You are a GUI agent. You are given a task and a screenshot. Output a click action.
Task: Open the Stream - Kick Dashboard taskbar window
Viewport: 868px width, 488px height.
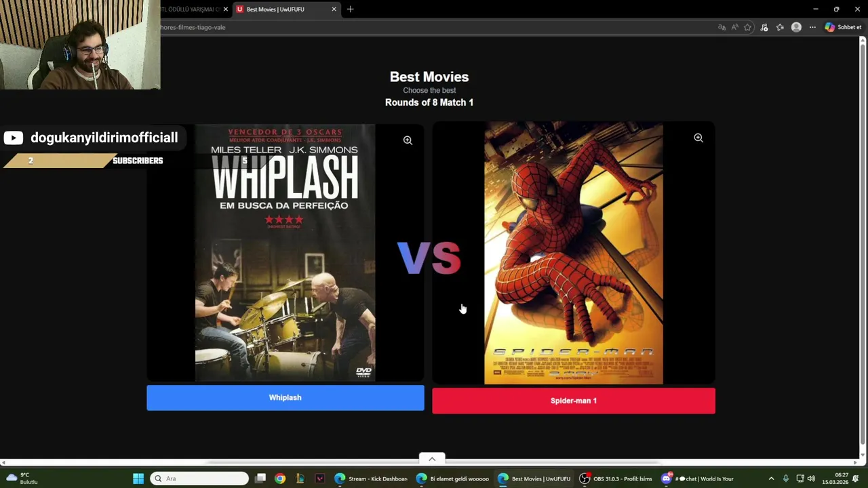[371, 479]
